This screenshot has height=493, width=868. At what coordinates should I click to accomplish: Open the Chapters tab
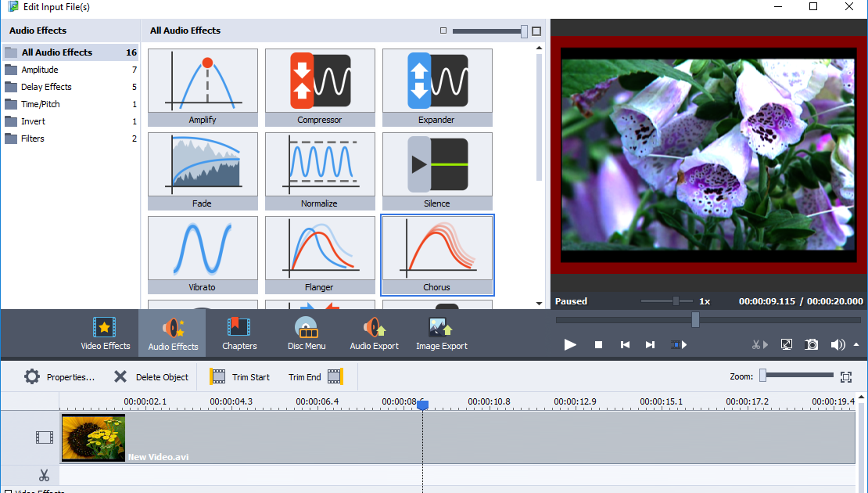pyautogui.click(x=239, y=333)
